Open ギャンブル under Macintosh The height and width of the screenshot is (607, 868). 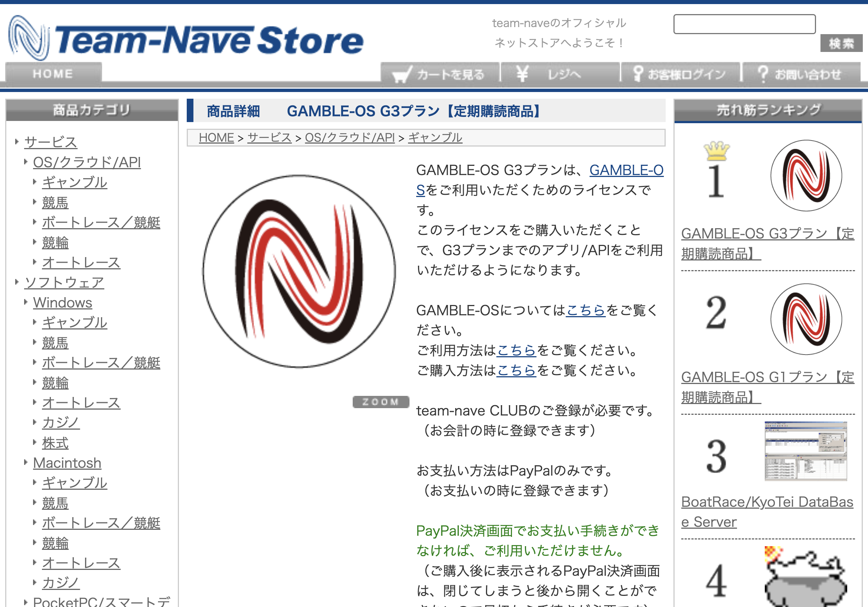[x=75, y=483]
